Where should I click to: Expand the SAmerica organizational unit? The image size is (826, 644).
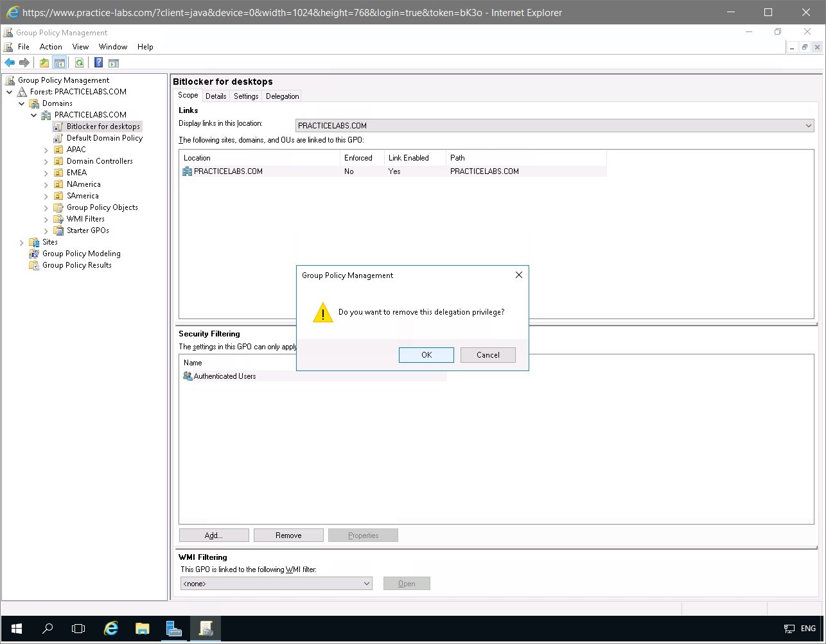point(46,196)
